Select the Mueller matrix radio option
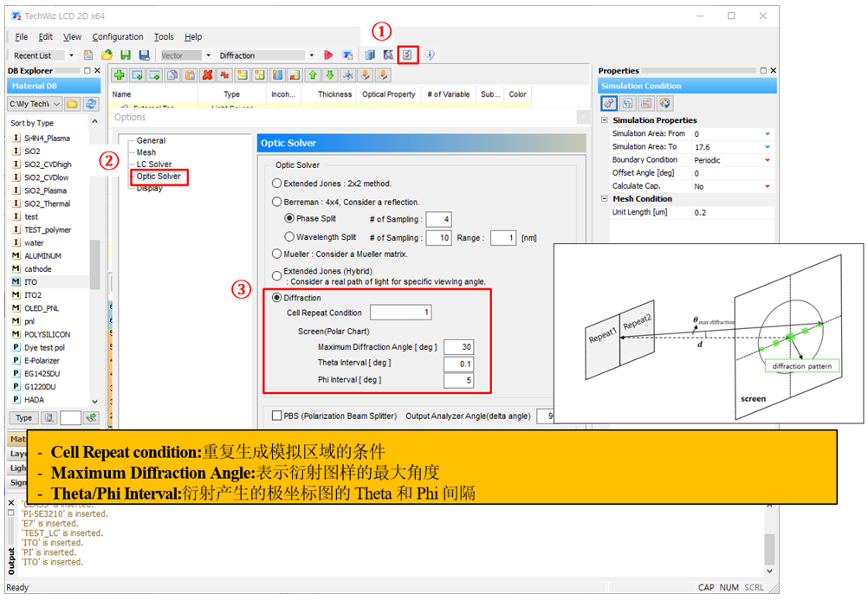Screen dimensions: 868x600 277,255
